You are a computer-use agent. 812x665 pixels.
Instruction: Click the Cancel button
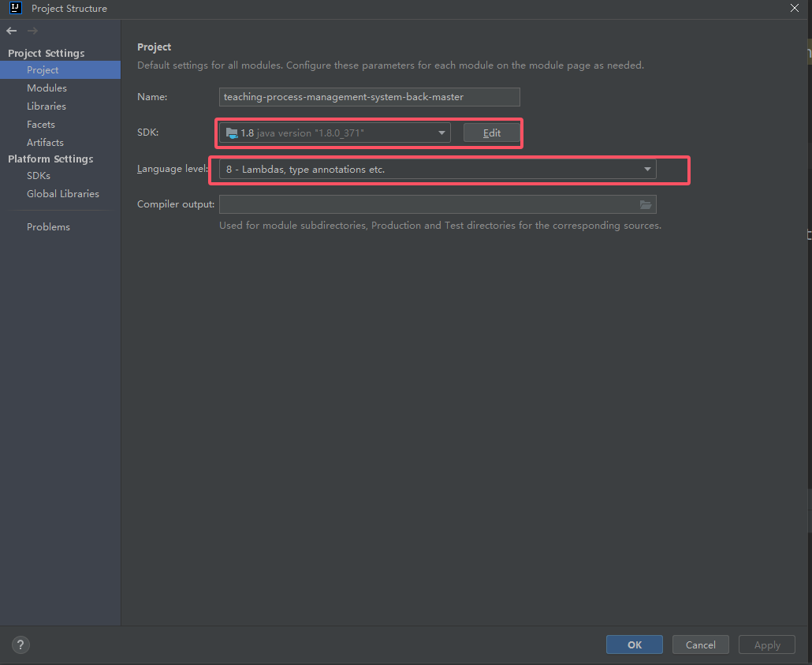701,644
